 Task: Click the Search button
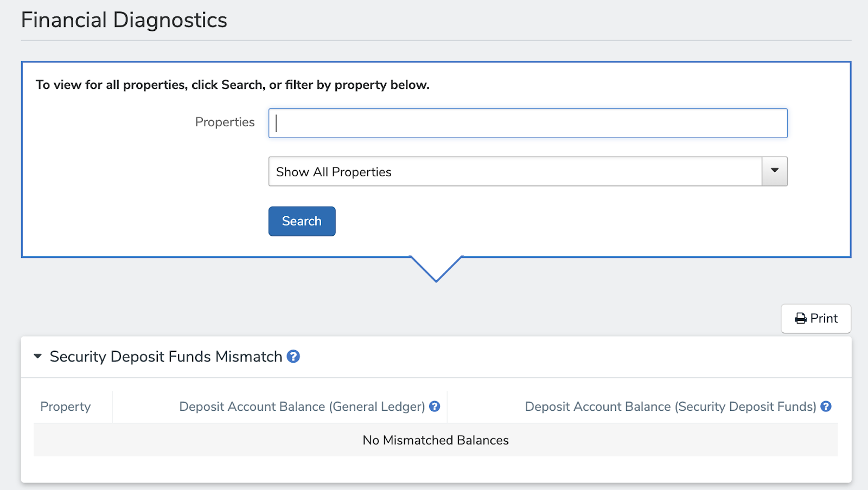point(302,221)
